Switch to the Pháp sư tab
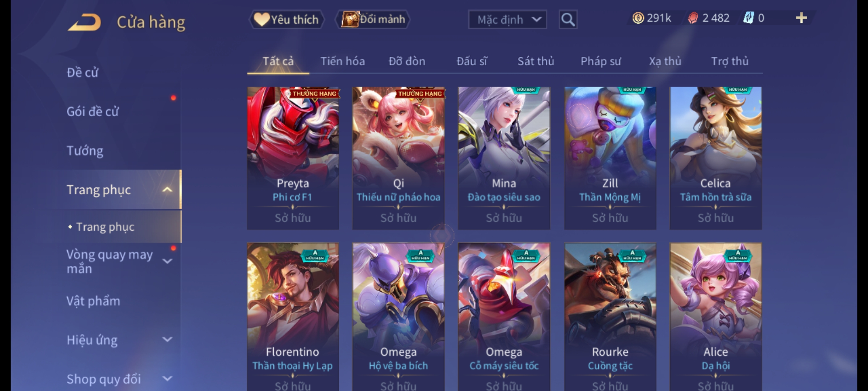 coord(601,61)
